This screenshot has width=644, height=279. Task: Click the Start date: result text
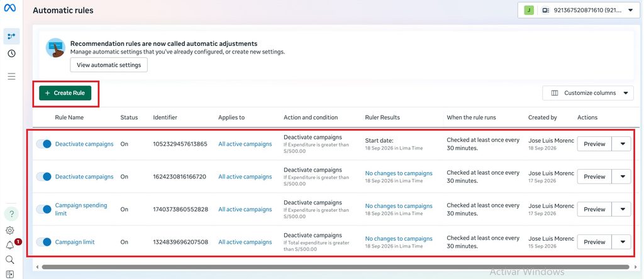coord(379,141)
